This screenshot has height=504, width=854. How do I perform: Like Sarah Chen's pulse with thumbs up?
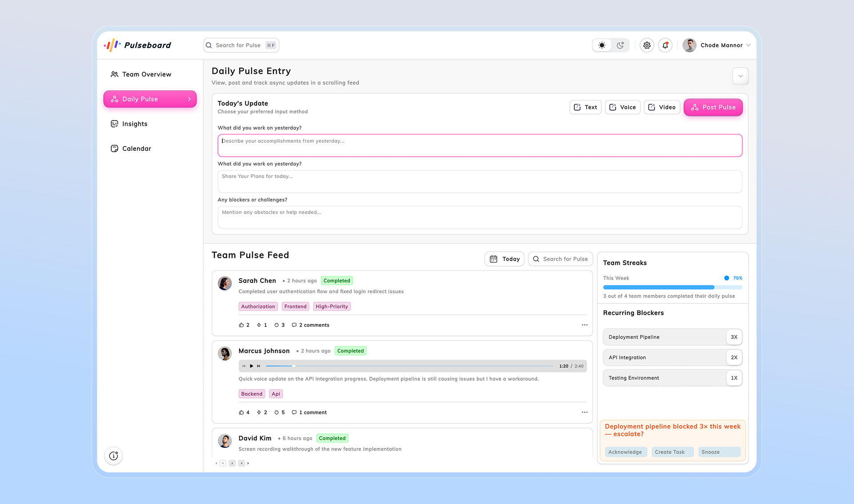(241, 325)
